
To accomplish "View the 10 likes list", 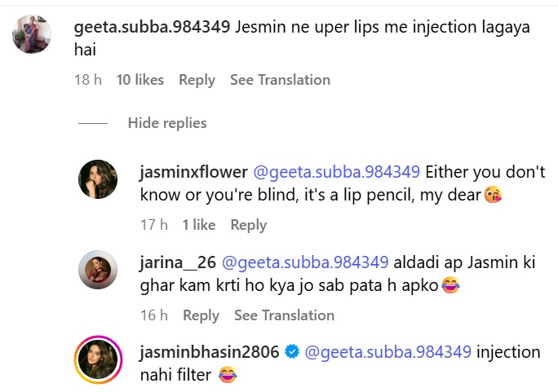I will click(x=140, y=80).
